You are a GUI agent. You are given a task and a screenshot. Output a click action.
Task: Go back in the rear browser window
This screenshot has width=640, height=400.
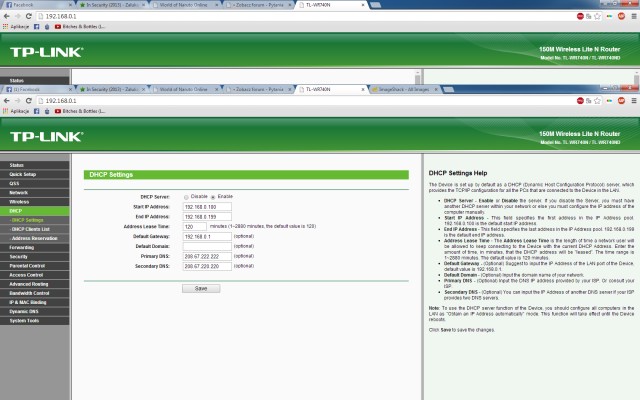pyautogui.click(x=7, y=16)
